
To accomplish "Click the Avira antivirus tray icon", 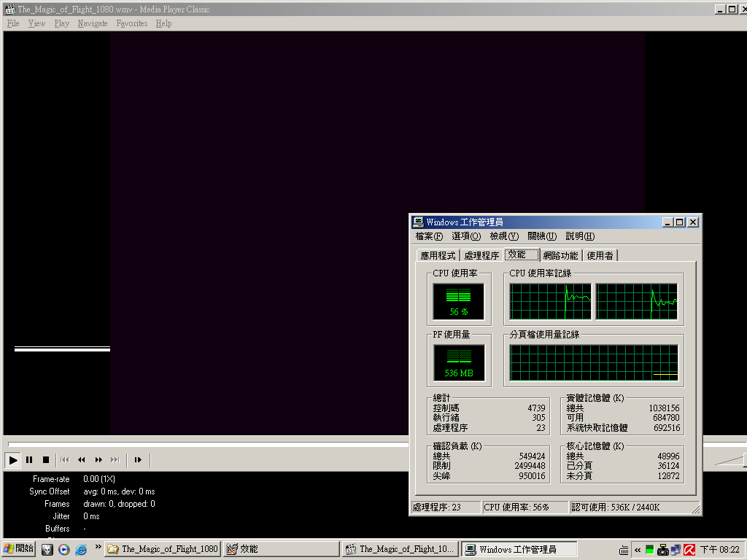I will coord(689,550).
